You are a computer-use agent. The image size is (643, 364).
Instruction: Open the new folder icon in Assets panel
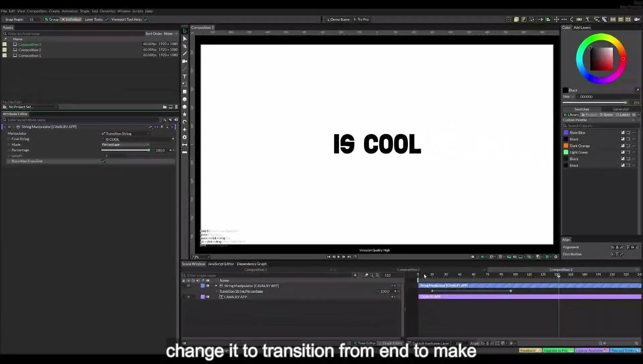click(165, 107)
